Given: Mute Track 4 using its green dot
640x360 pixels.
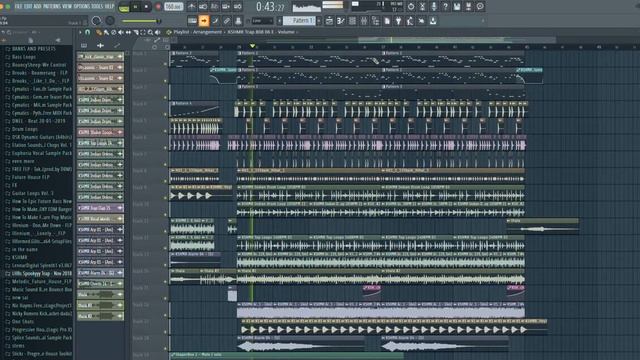Looking at the screenshot, I should [x=165, y=114].
